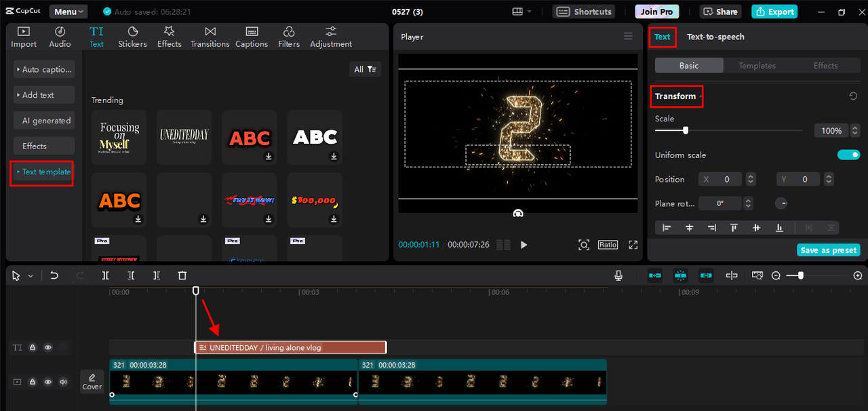Open the Stickers panel
Screen dimensions: 868x411
[x=132, y=37]
